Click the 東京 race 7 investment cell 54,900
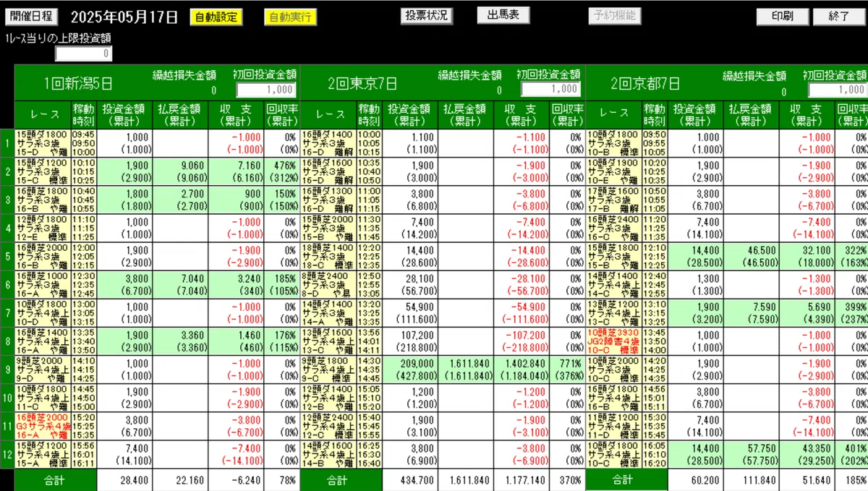This screenshot has height=491, width=868. pyautogui.click(x=410, y=313)
